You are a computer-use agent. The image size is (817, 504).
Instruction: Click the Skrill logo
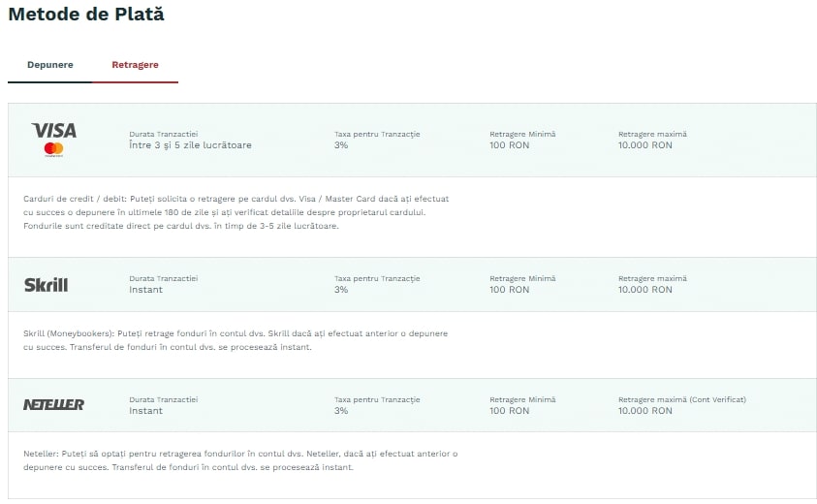pos(46,285)
